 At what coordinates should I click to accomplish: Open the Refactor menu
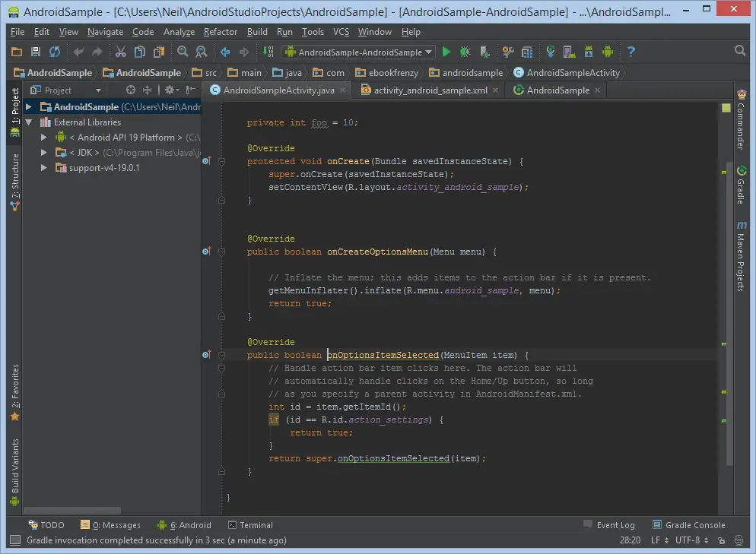pos(221,32)
